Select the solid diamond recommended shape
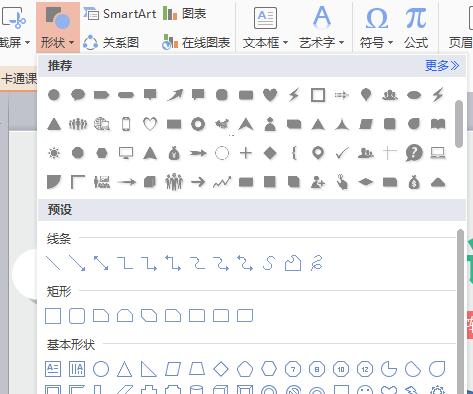The image size is (473, 394). pos(270,153)
